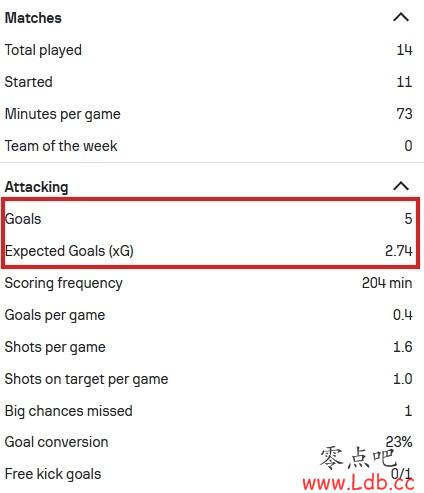Click the Attacking section header

36,187
